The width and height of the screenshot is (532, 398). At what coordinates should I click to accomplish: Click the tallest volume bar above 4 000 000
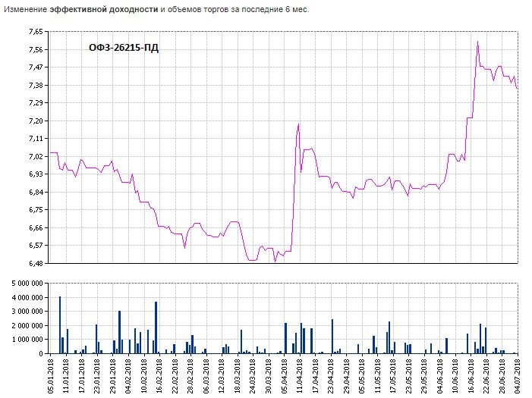pos(60,325)
